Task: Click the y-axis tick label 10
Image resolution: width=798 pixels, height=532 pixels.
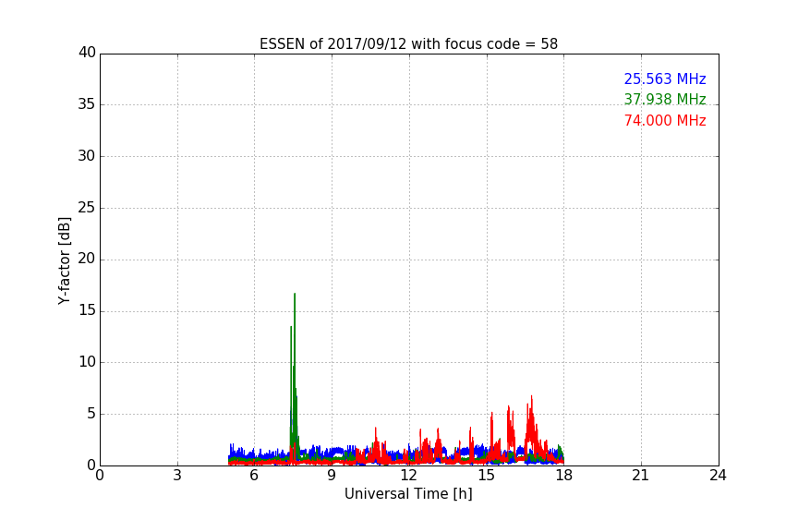Action: [x=87, y=362]
